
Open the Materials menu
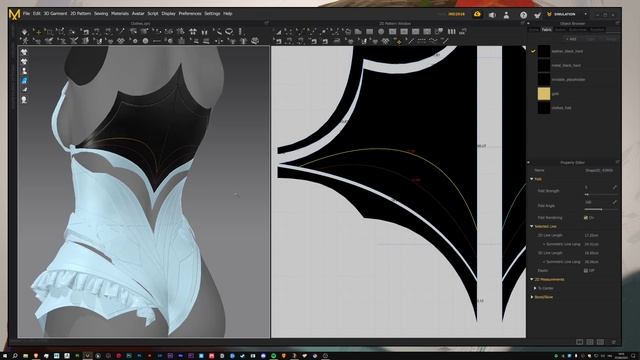120,13
